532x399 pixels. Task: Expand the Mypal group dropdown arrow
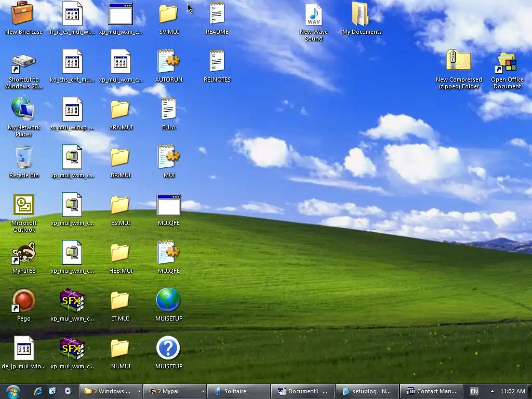[x=203, y=392]
